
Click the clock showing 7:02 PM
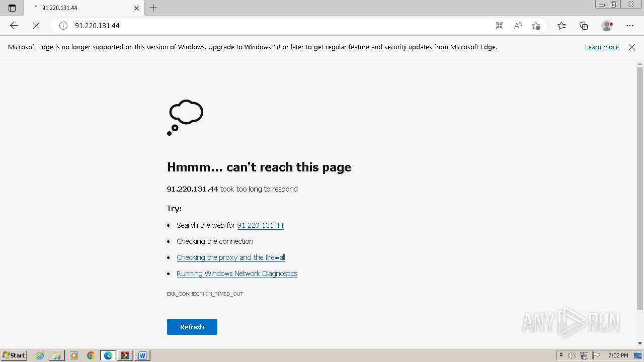pyautogui.click(x=618, y=355)
